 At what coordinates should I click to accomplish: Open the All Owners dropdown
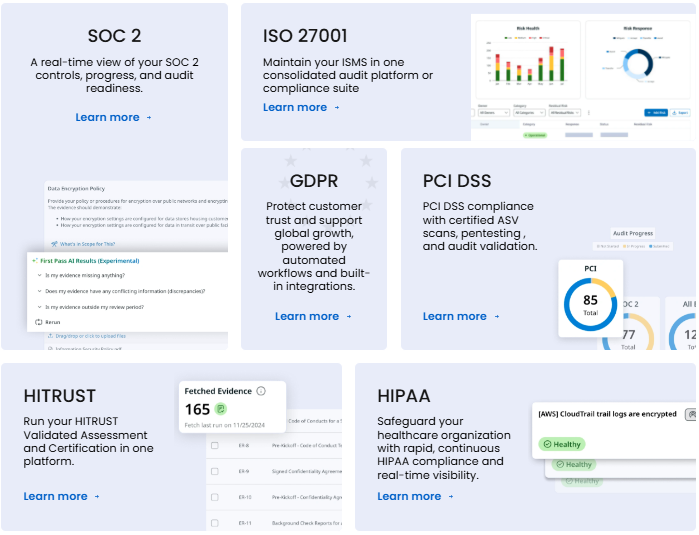tap(493, 113)
